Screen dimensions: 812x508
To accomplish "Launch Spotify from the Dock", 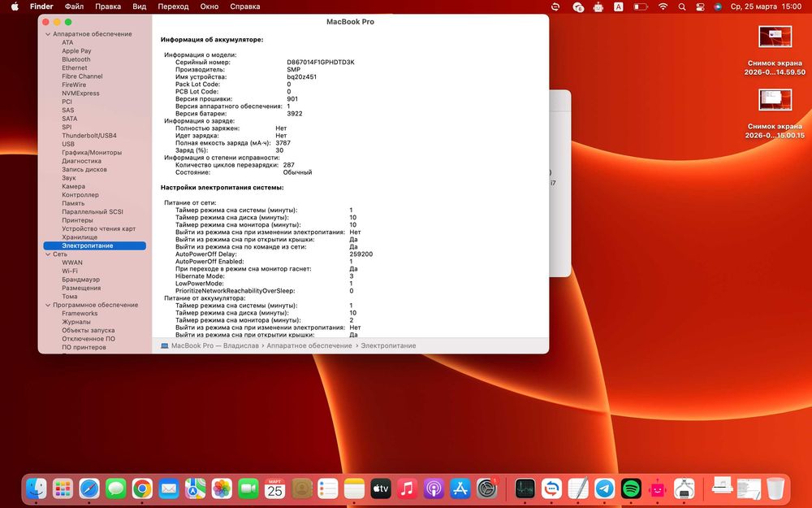I will [x=631, y=488].
